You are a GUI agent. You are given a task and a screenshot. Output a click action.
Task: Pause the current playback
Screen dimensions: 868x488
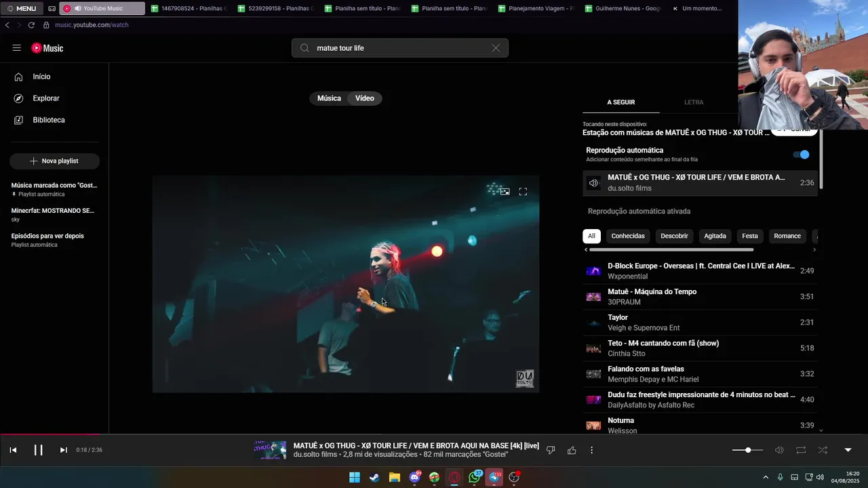pyautogui.click(x=38, y=450)
